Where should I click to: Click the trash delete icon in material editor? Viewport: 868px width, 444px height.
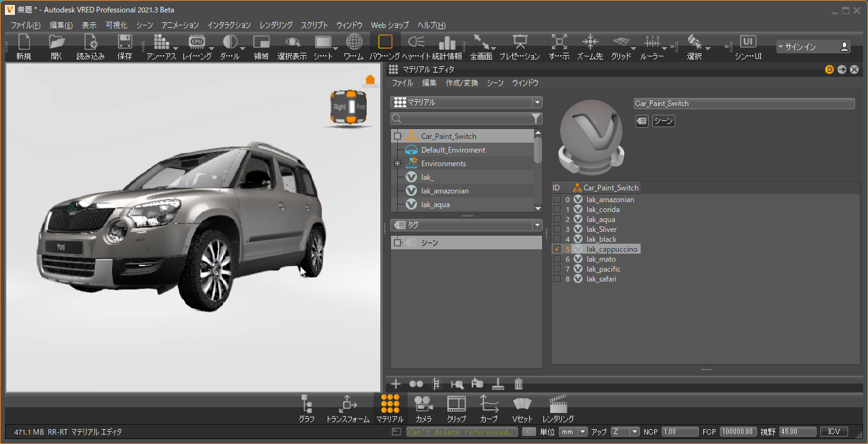pos(519,384)
